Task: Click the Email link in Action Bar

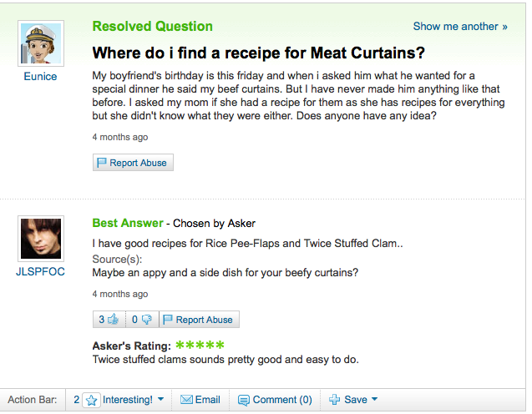Action: pos(208,400)
